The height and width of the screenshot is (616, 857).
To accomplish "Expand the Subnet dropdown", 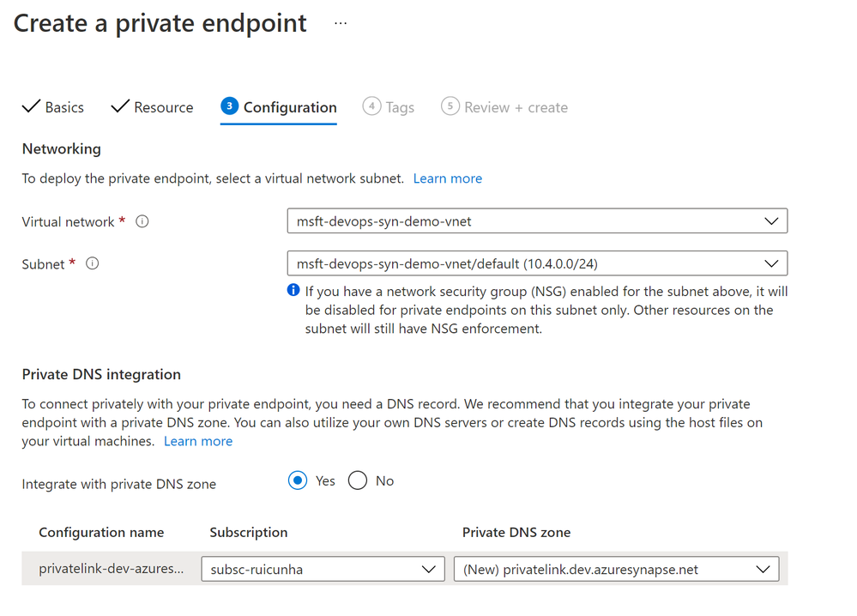I will tap(537, 263).
